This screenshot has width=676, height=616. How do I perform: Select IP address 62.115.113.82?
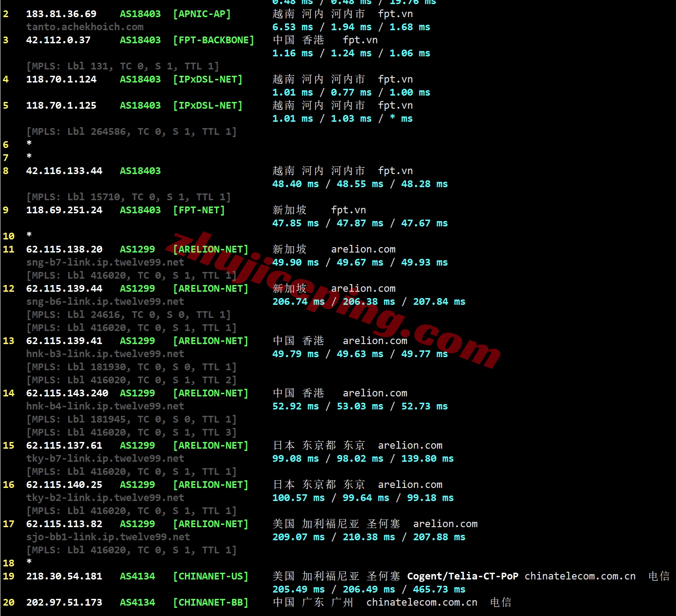64,524
